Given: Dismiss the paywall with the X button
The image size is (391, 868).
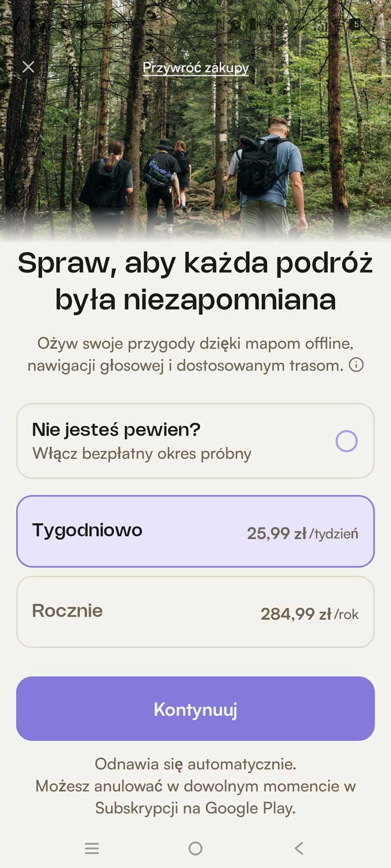Looking at the screenshot, I should click(x=28, y=67).
